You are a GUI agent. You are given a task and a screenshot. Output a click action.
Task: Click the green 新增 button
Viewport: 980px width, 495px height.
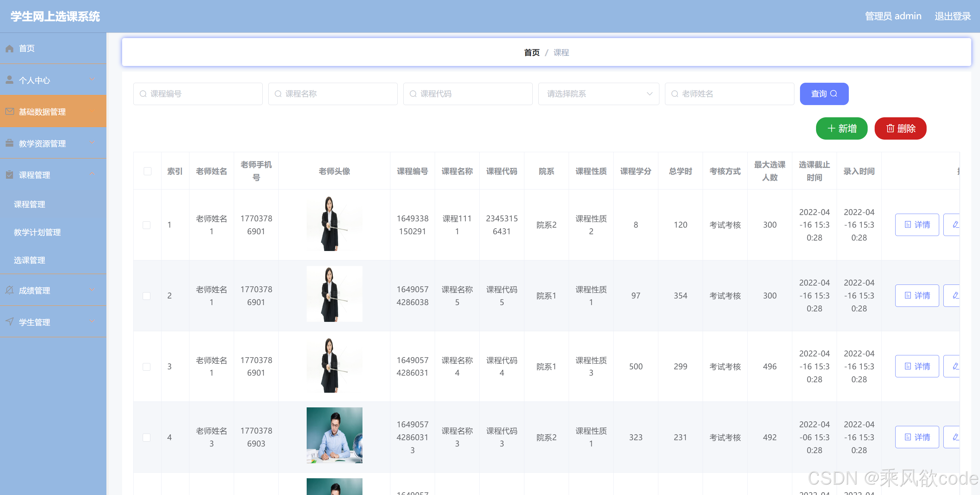841,128
